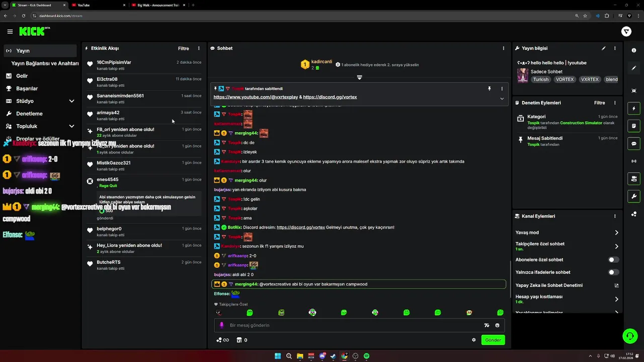Screen dimensions: 644x362
Task: Toggle the moderation actions panel icon in sidebar
Action: tap(634, 126)
